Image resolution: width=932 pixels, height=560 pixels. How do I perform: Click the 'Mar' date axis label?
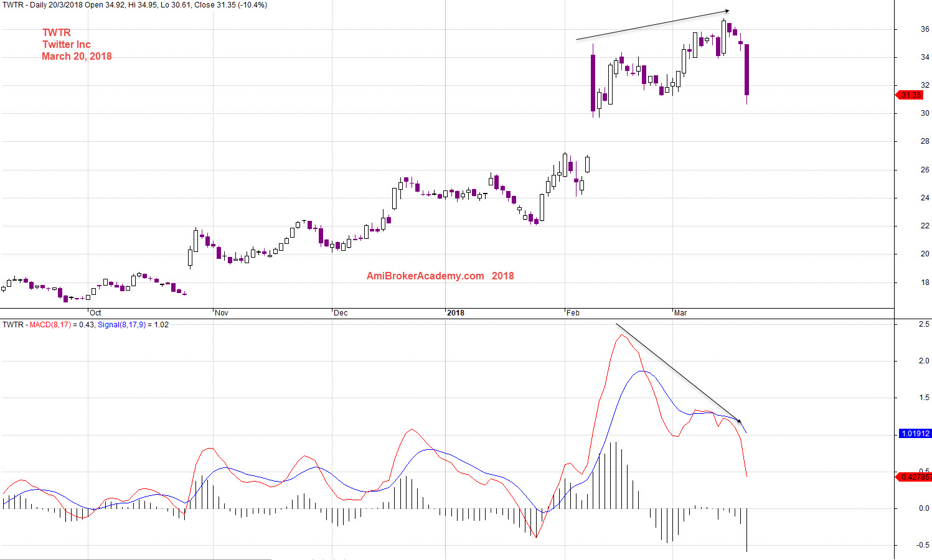click(680, 313)
